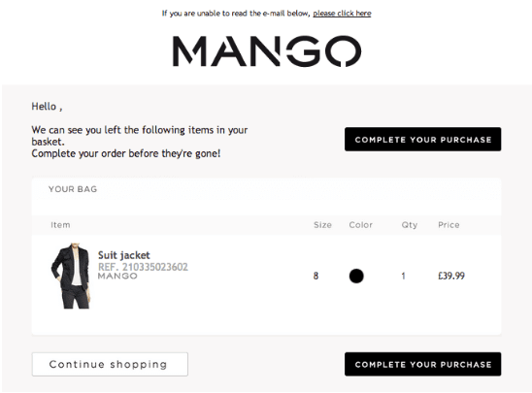The image size is (532, 393).
Task: Click the Item column header
Action: click(x=60, y=225)
